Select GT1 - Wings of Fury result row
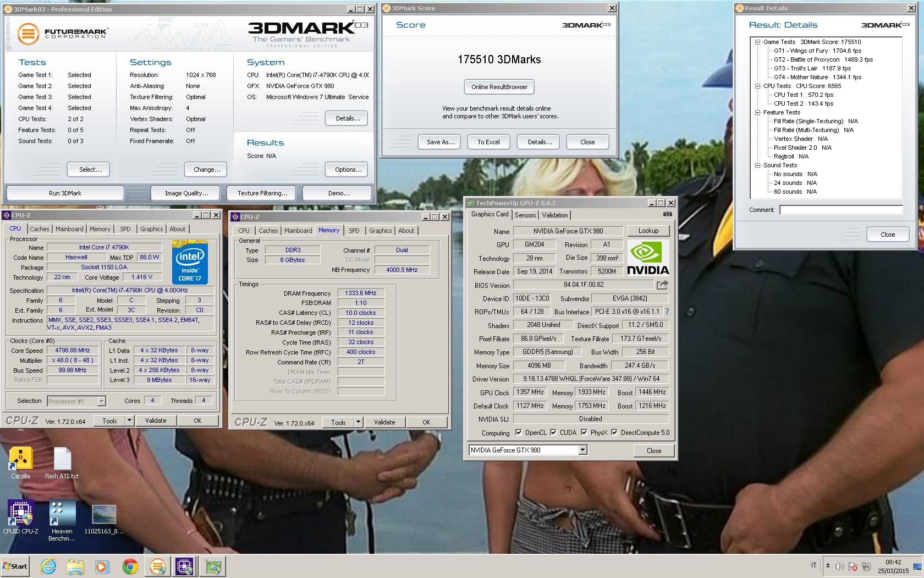This screenshot has height=578, width=924. (818, 51)
